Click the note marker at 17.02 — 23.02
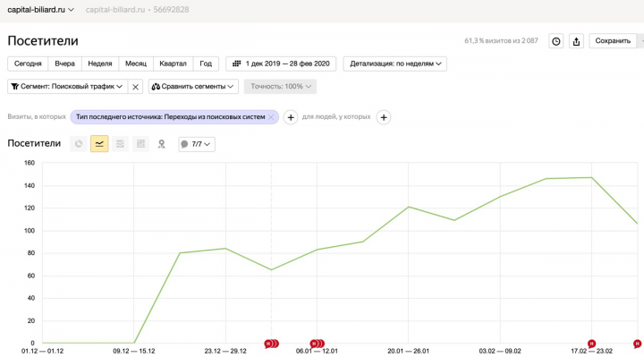 click(x=591, y=344)
